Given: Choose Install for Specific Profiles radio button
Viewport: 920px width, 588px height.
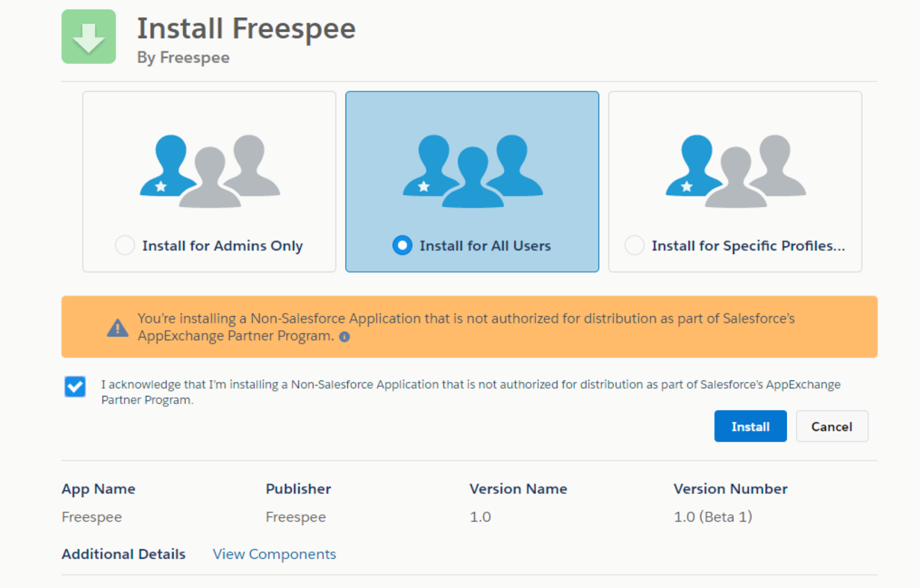Looking at the screenshot, I should 634,245.
